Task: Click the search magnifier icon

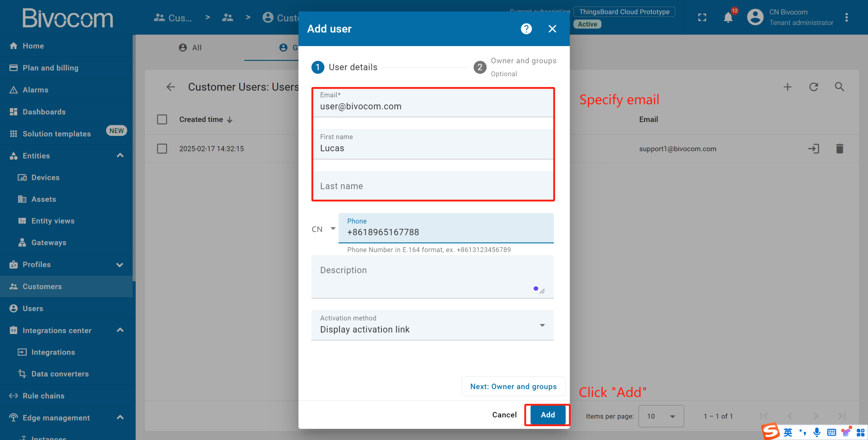Action: click(x=840, y=87)
